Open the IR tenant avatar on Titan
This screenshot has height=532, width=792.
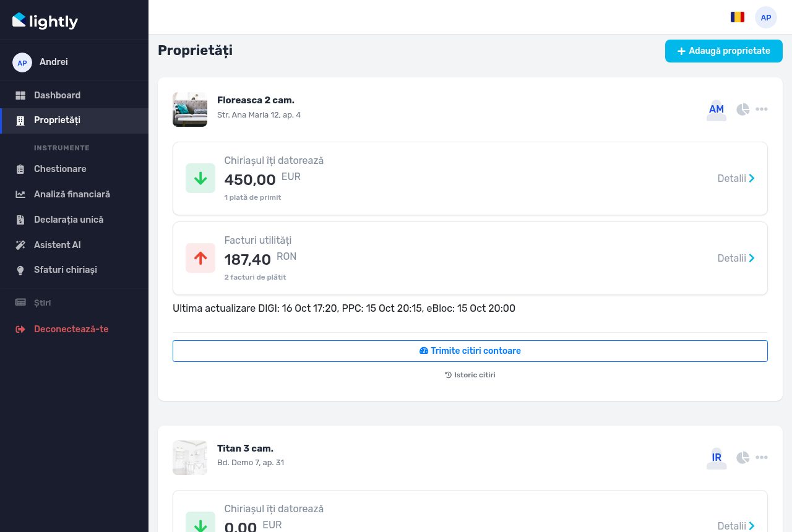(717, 458)
